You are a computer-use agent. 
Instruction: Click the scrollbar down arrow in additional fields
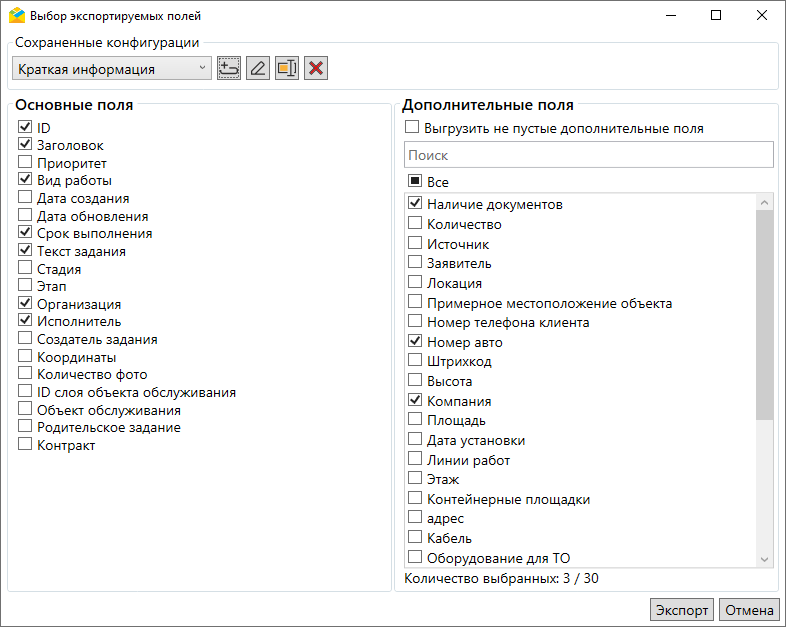coord(765,560)
